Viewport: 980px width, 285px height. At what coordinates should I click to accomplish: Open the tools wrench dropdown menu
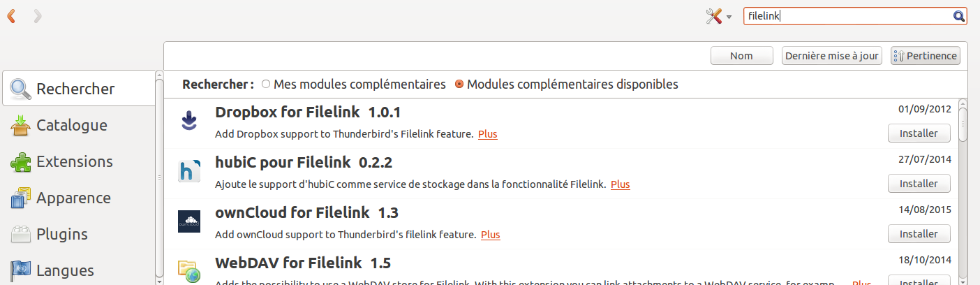(718, 17)
